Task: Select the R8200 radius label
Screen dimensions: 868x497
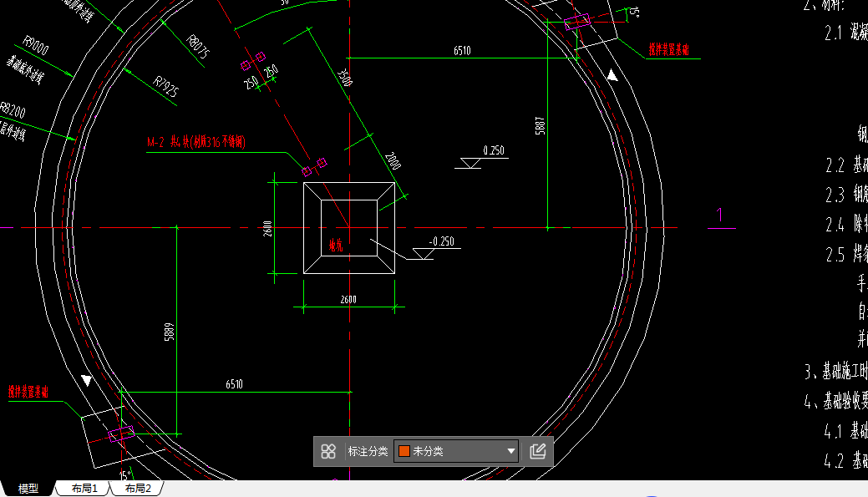Action: coord(13,109)
